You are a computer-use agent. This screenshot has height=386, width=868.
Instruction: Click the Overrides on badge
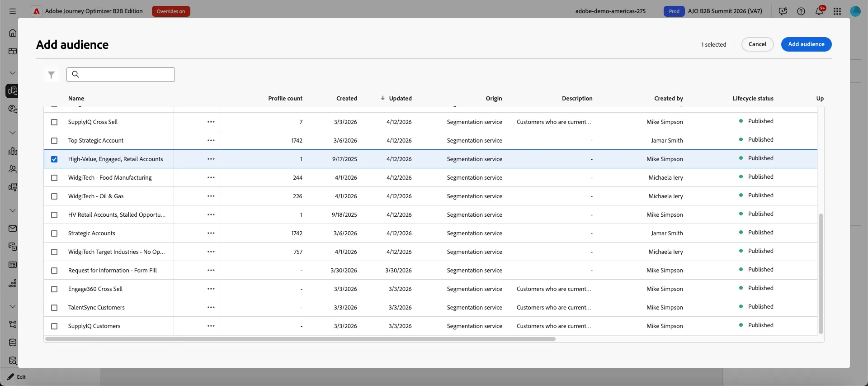point(171,11)
